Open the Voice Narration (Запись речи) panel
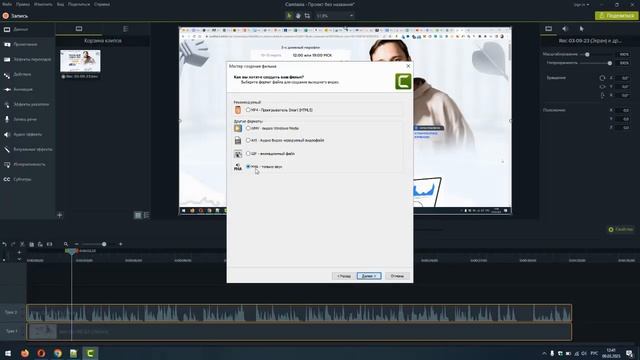Viewport: 640px width, 360px height. pyautogui.click(x=20, y=119)
